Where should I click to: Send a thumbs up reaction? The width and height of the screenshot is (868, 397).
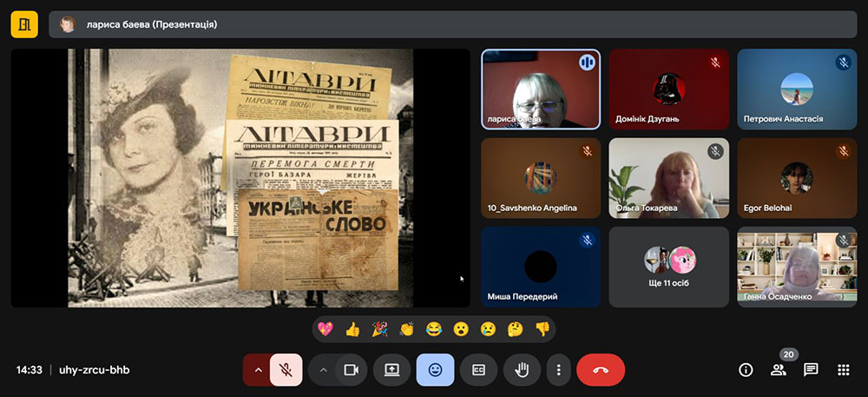pos(352,329)
